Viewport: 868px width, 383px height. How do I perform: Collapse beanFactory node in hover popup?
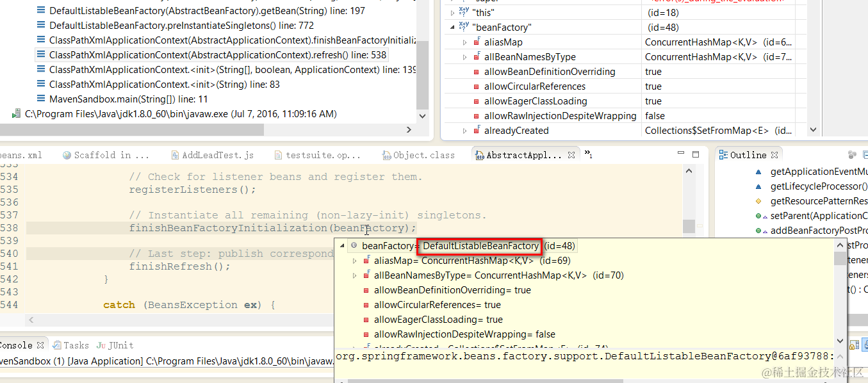pos(343,246)
